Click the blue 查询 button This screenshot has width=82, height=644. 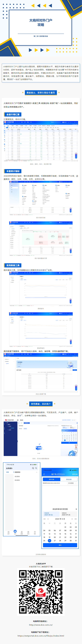coord(60,545)
